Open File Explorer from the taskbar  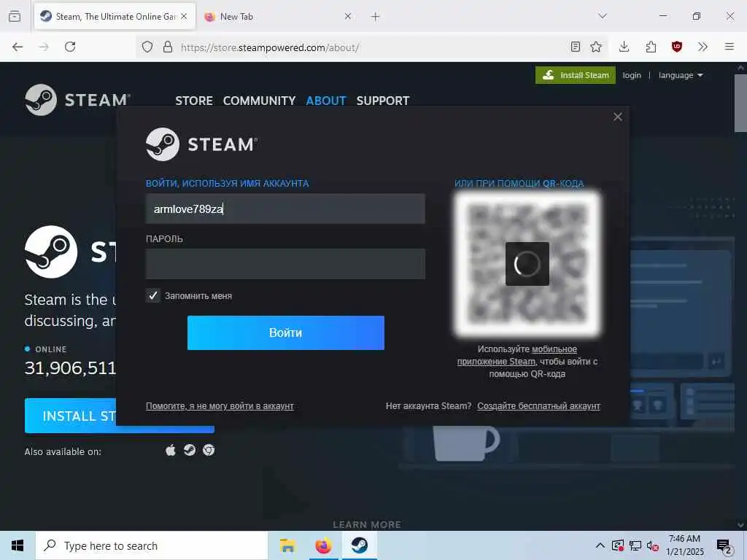[287, 545]
